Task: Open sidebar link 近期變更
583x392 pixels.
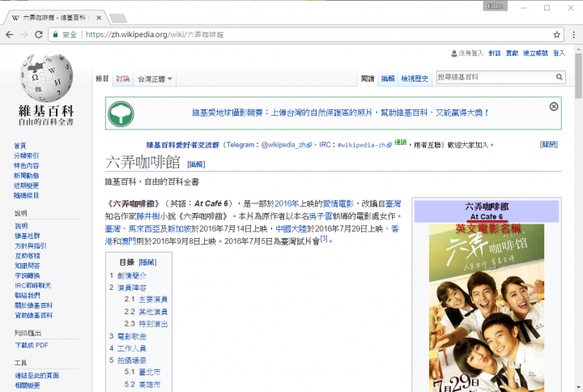Action: tap(26, 185)
